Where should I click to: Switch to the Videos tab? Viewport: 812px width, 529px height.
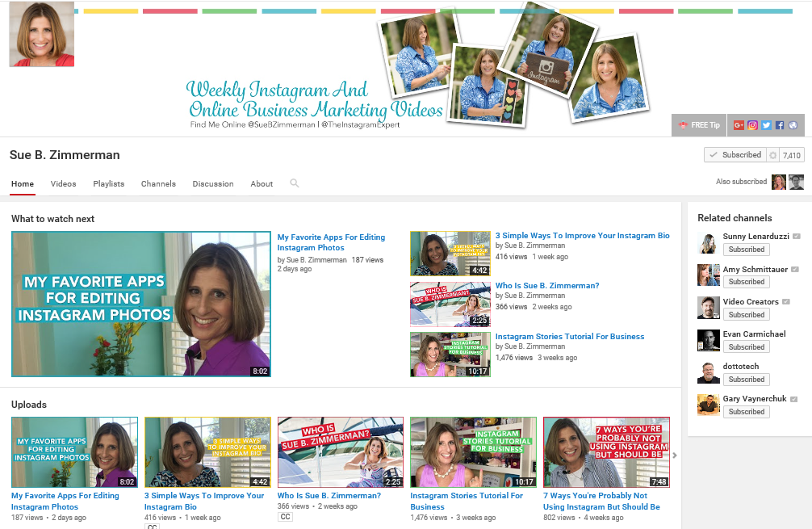point(63,184)
